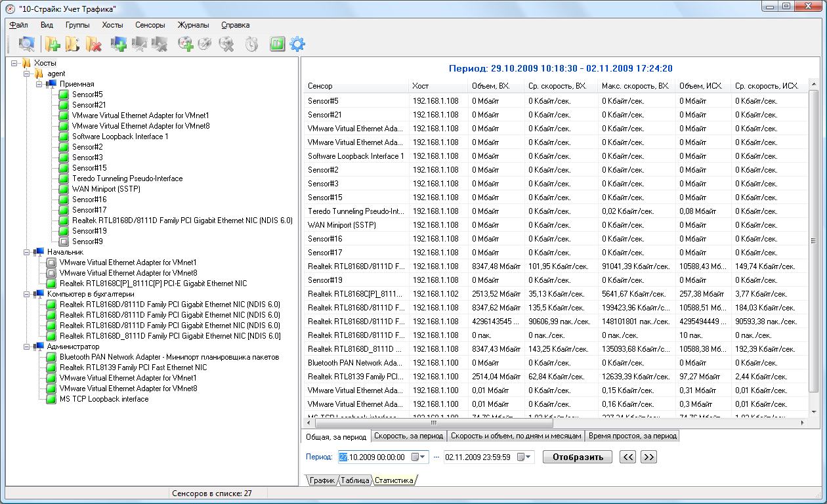827x504 pixels.
Task: Switch to the Таблица bottom tab
Action: tap(355, 480)
